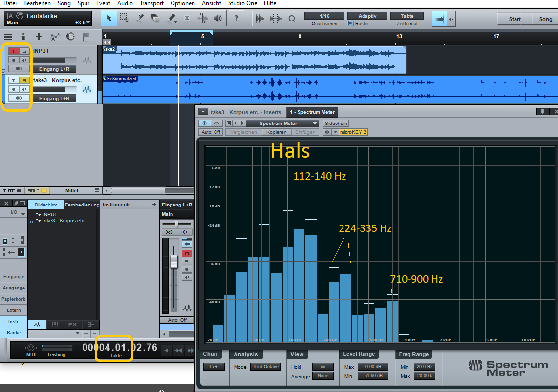Click the Freq Range Min 20.0 Hz field
This screenshot has height=392, width=558.
pos(424,367)
